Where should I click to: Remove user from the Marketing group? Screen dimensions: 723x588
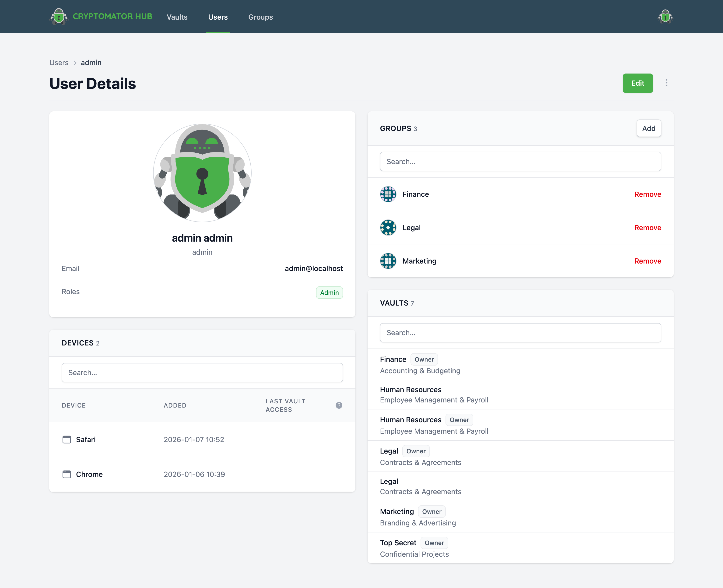pos(647,261)
